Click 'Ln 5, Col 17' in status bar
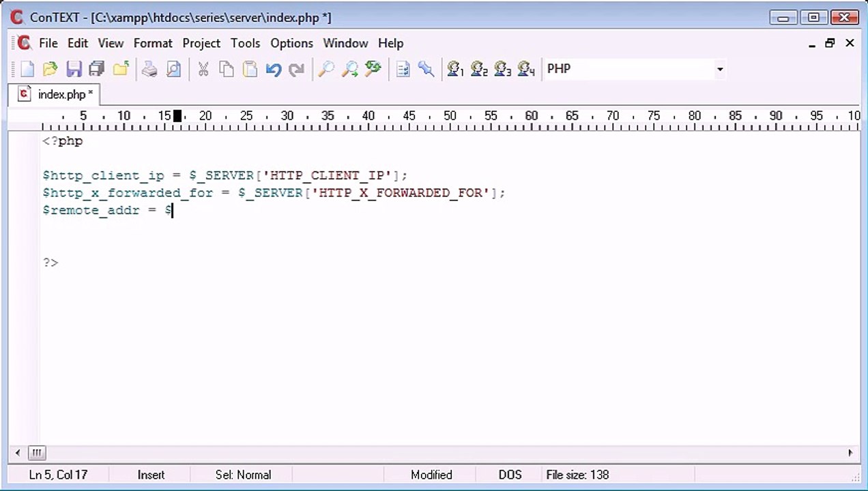Viewport: 868px width, 491px height. [58, 475]
